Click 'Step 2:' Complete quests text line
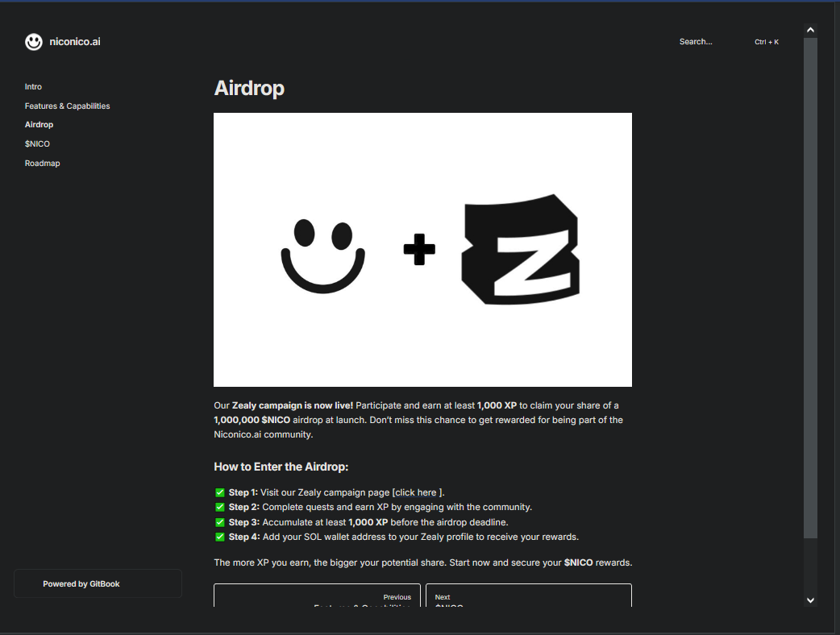 pos(380,507)
